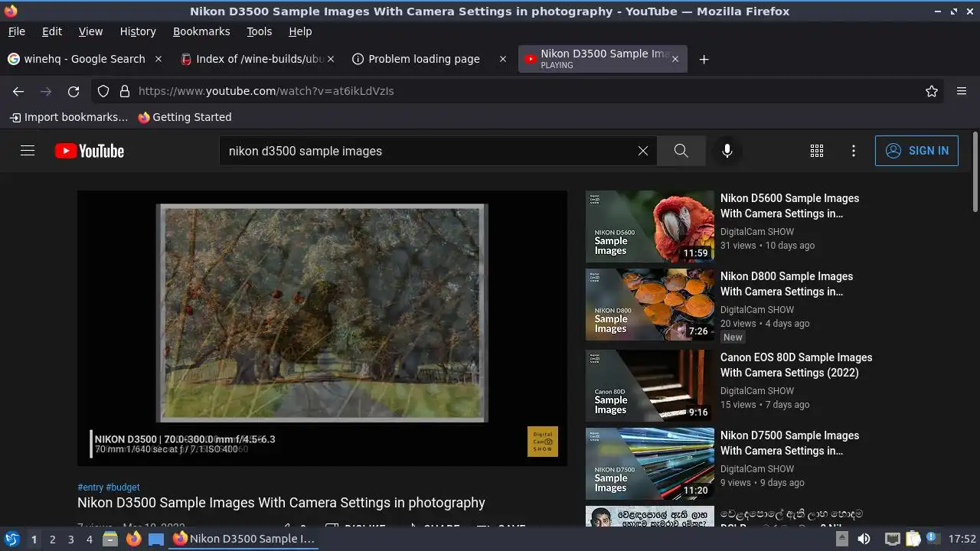
Task: Click the page vertical scrollbar
Action: point(975,172)
